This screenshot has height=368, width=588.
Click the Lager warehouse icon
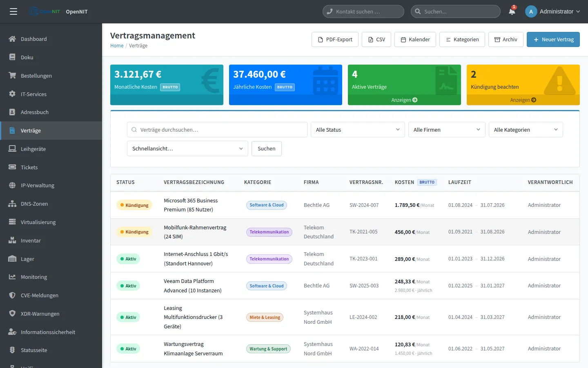(12, 259)
